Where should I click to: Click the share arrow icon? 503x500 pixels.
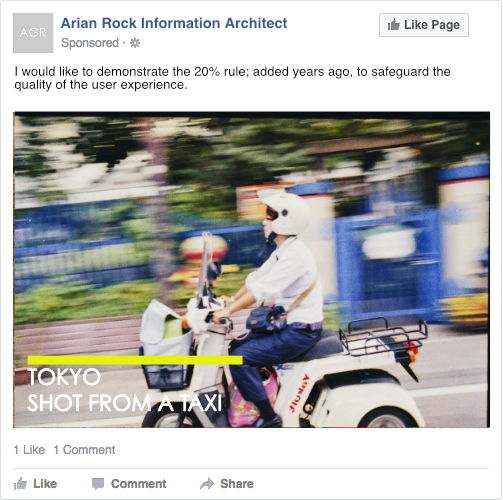pyautogui.click(x=207, y=484)
